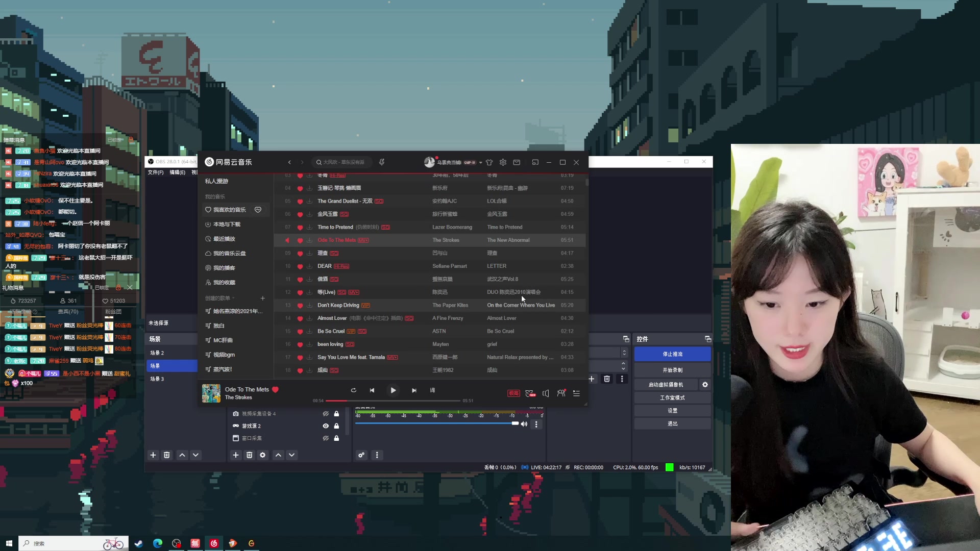Image resolution: width=980 pixels, height=551 pixels.
Task: Open the messages mail icon
Action: (x=517, y=162)
